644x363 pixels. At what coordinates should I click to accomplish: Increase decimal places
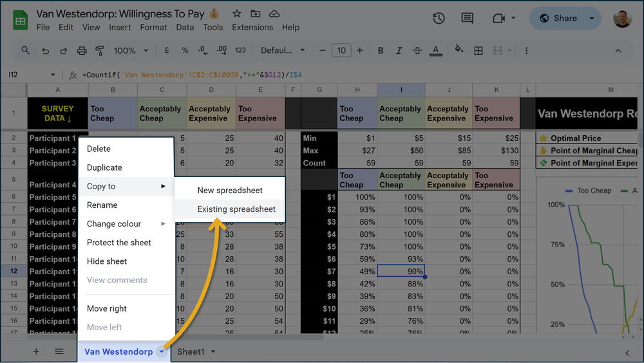[222, 50]
